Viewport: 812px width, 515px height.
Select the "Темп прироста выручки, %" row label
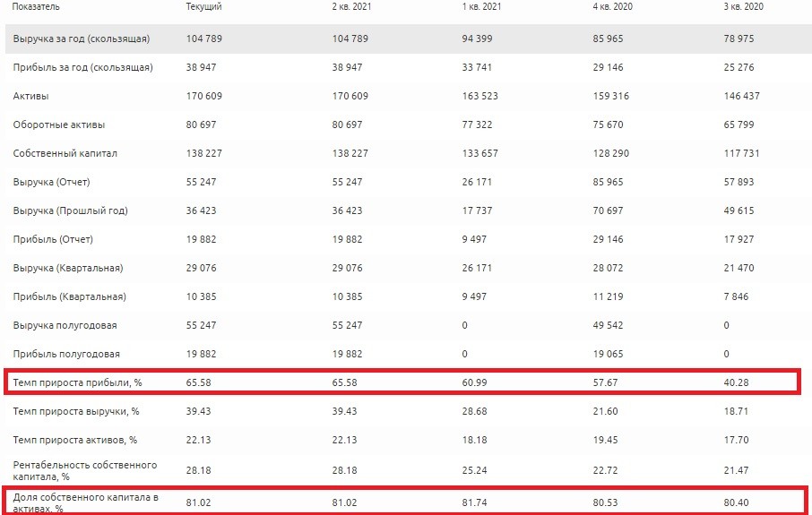coord(74,412)
